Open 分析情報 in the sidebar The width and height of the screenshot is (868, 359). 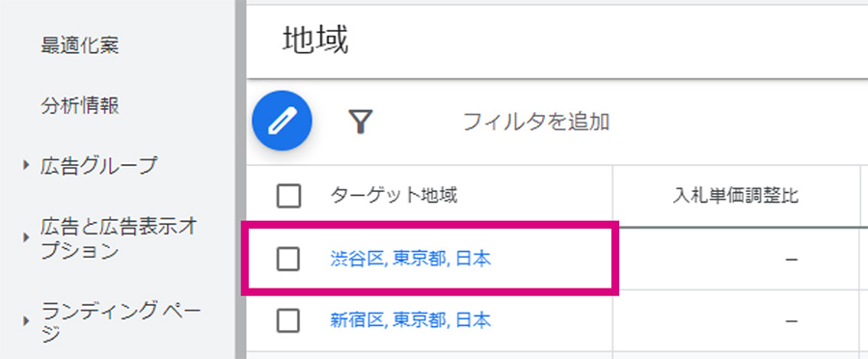80,106
